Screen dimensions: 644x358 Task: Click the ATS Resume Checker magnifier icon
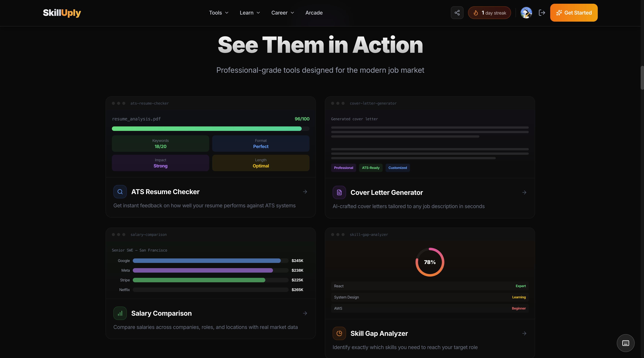pyautogui.click(x=120, y=192)
